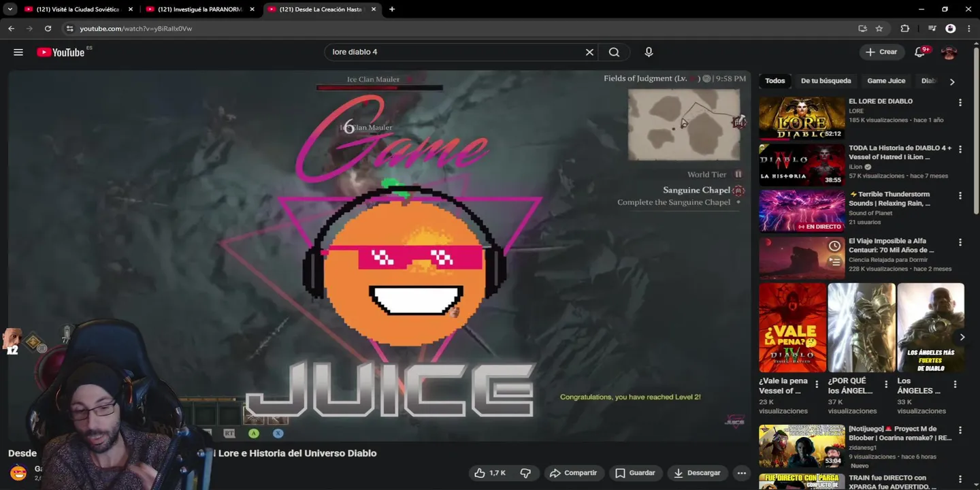Open options menu for Notijuego Proyect M video
980x490 pixels.
[960, 431]
